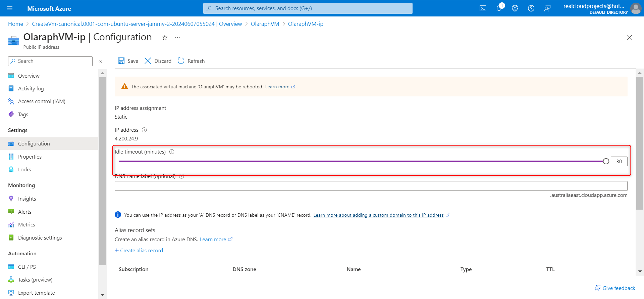Show the Idle timeout info tooltip icon

pos(172,152)
